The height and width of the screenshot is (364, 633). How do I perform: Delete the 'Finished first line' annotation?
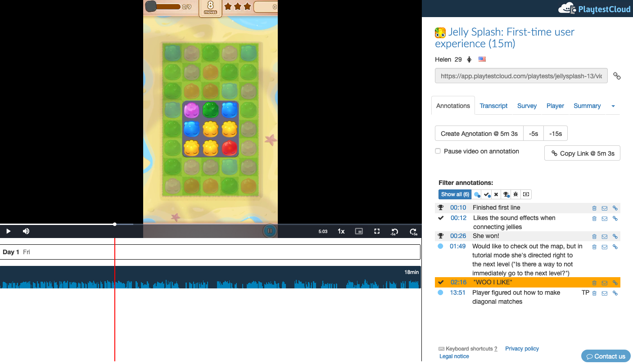click(594, 208)
